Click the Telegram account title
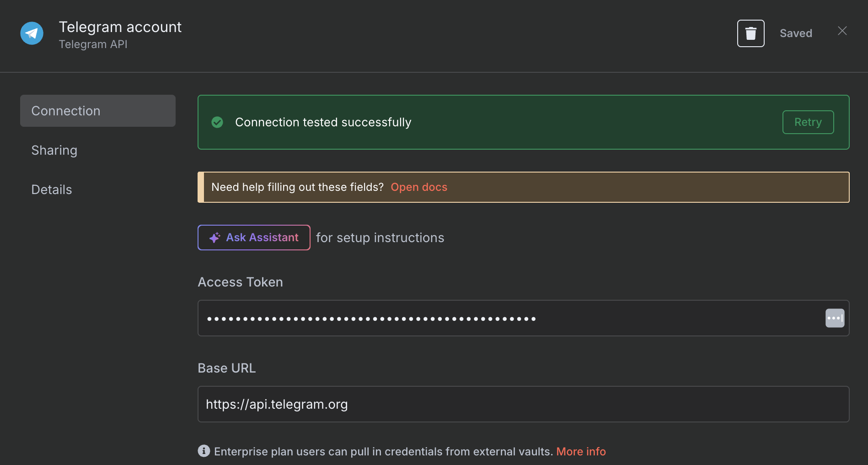The height and width of the screenshot is (465, 868). pos(120,27)
